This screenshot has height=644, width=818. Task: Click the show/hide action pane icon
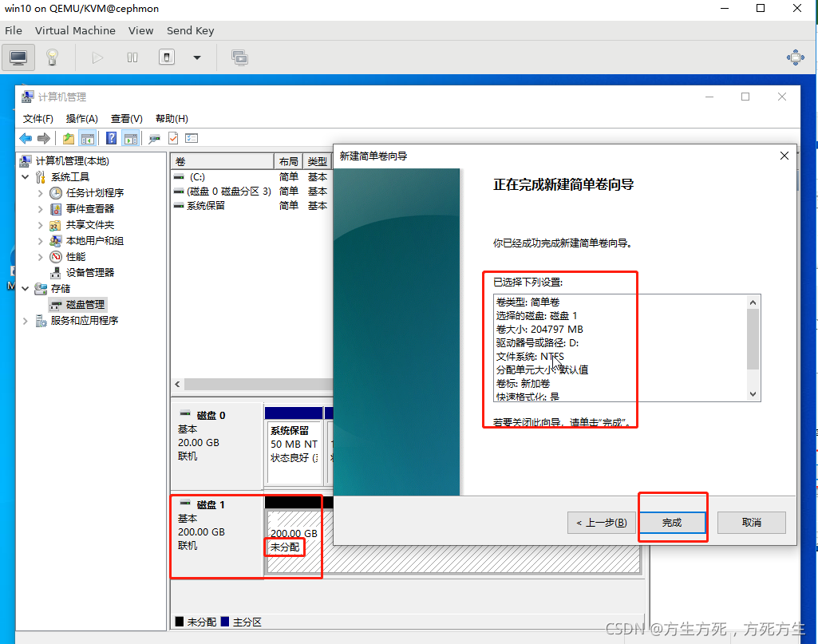click(x=130, y=137)
